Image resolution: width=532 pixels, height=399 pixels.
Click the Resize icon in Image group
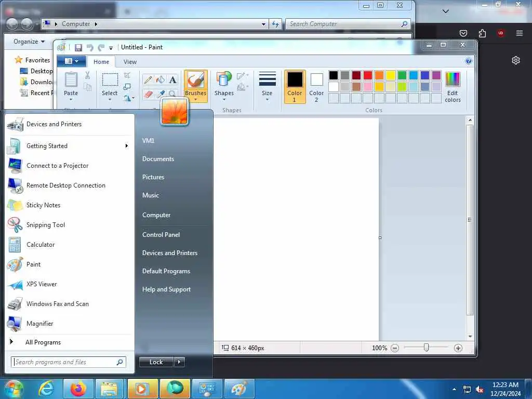(127, 87)
